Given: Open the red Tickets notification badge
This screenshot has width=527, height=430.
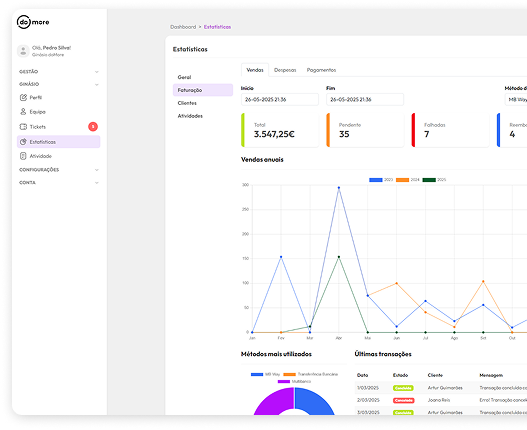Looking at the screenshot, I should tap(93, 127).
